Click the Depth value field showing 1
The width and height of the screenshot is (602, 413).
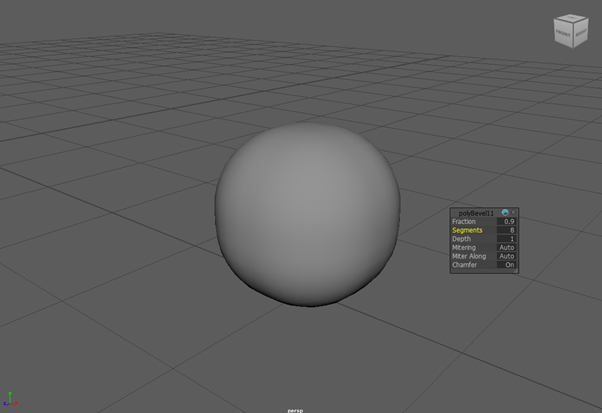click(511, 239)
